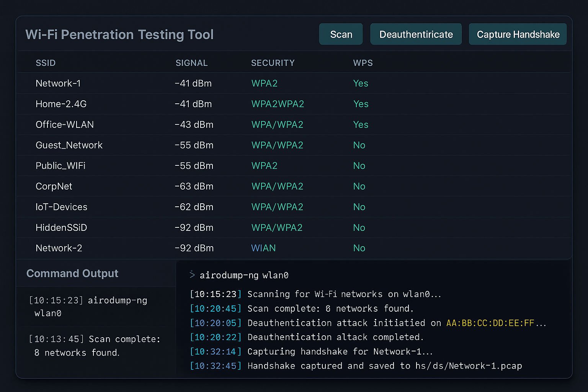Click the -63 dBm signal for CorpNet

tap(194, 186)
